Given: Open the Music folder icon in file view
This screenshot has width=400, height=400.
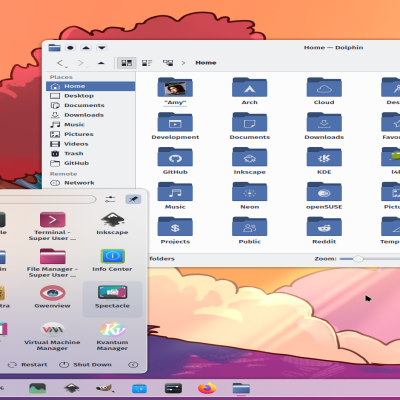Looking at the screenshot, I should coord(175,192).
